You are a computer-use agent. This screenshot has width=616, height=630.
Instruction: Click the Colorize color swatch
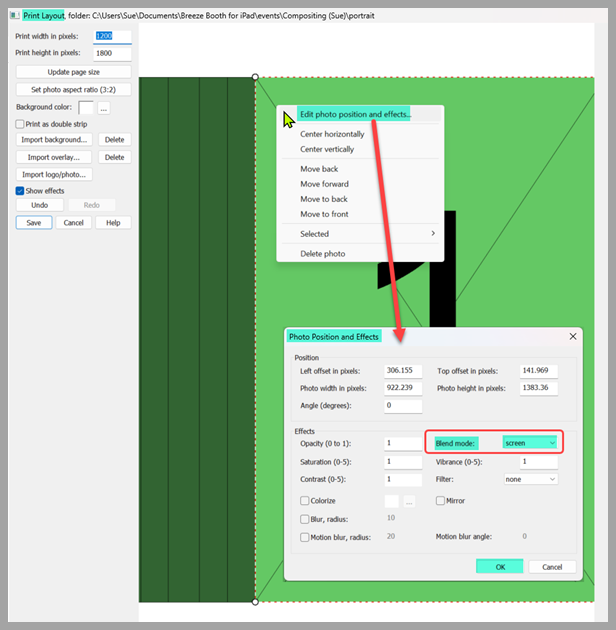pos(391,501)
